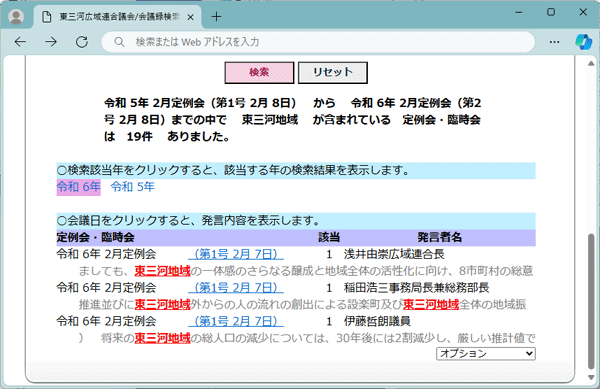
Task: Close the 東三河広域連合議会 browser tab
Action: (x=191, y=17)
